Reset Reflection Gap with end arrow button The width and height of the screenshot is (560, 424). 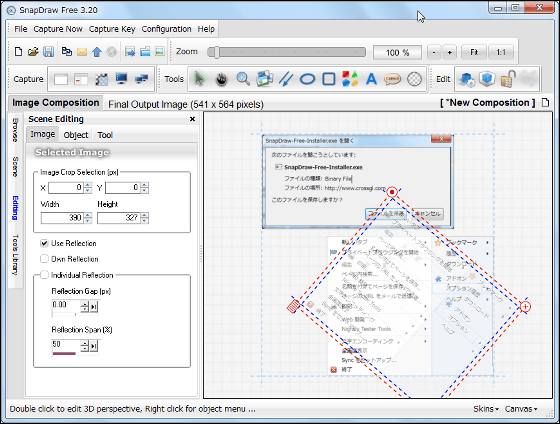(x=94, y=306)
